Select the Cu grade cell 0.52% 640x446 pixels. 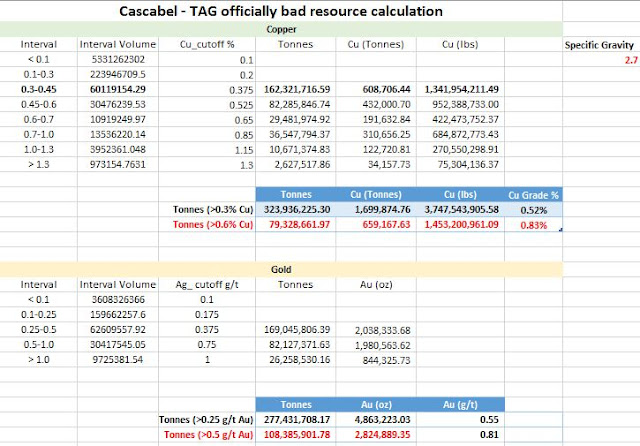[533, 211]
